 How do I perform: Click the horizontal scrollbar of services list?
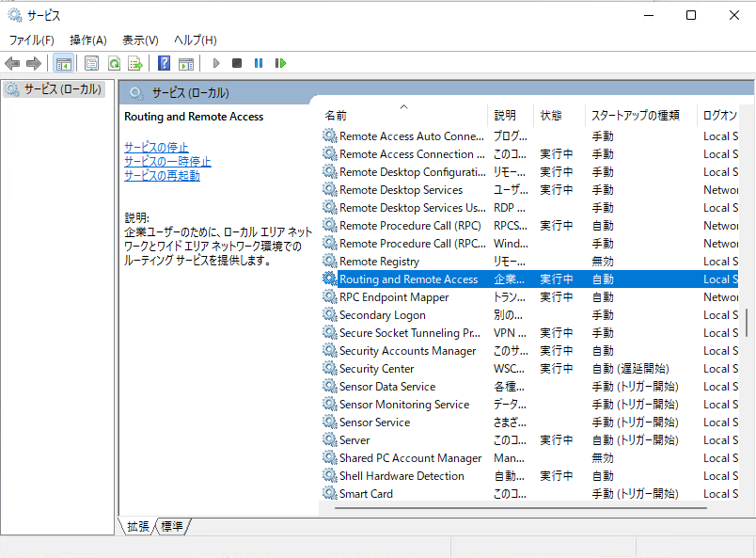pyautogui.click(x=521, y=508)
